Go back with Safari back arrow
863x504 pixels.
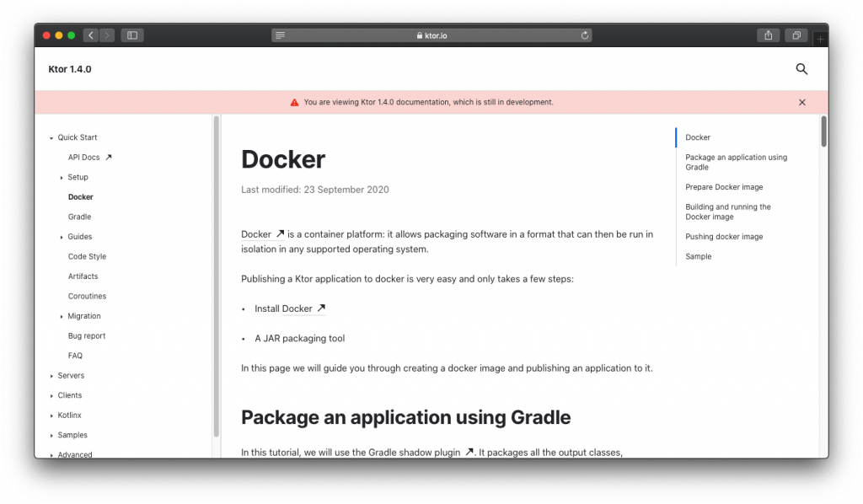(x=91, y=35)
